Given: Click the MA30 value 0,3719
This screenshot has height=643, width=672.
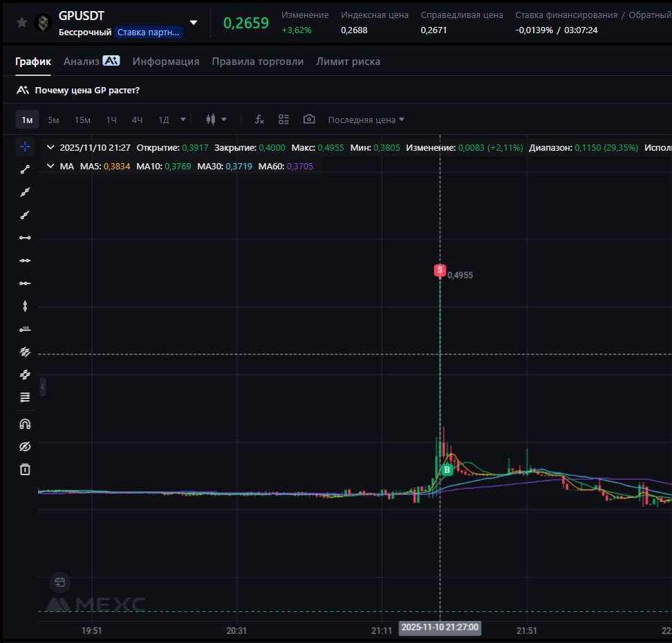Looking at the screenshot, I should [x=239, y=167].
